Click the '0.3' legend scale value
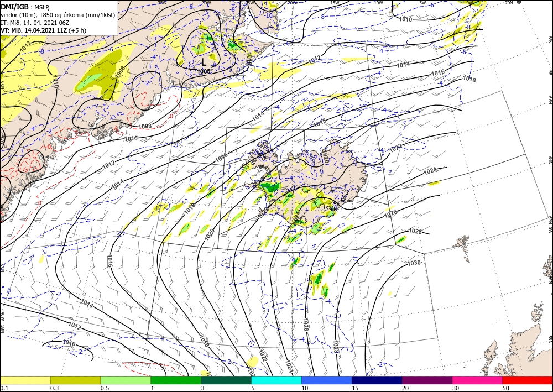553x392 pixels. pos(54,388)
